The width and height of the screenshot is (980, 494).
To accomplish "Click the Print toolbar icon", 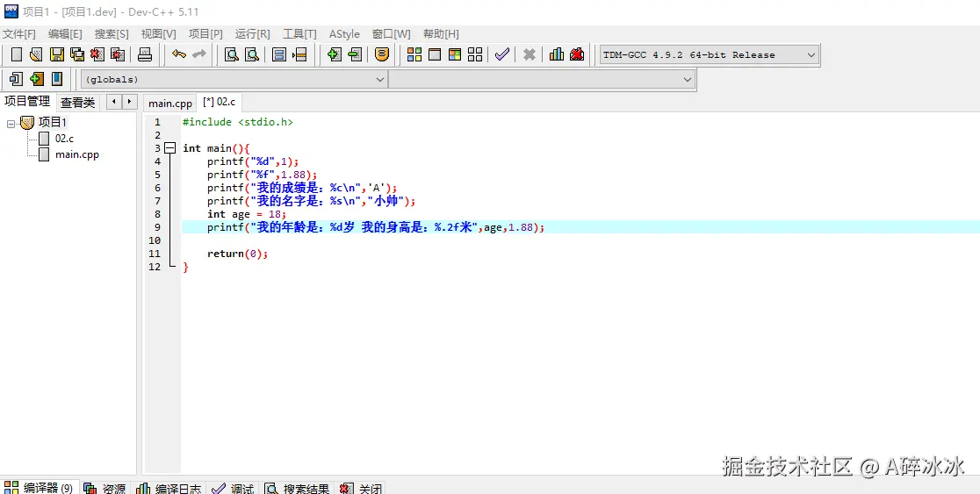I will click(x=145, y=54).
